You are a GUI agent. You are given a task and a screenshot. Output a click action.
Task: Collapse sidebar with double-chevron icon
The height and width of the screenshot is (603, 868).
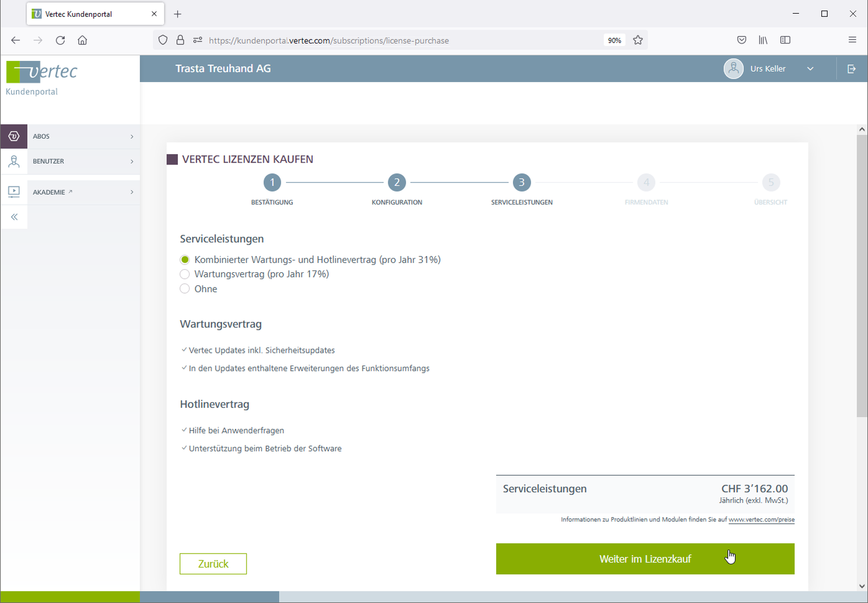14,217
